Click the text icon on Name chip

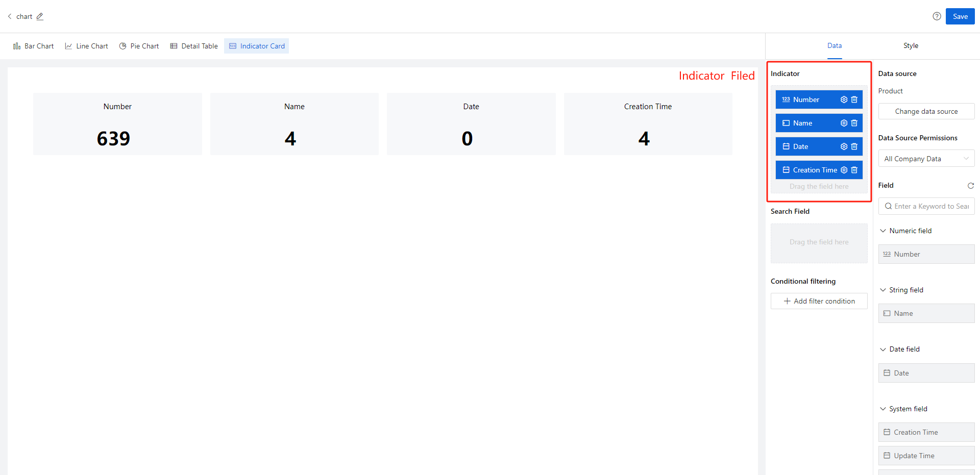point(786,123)
